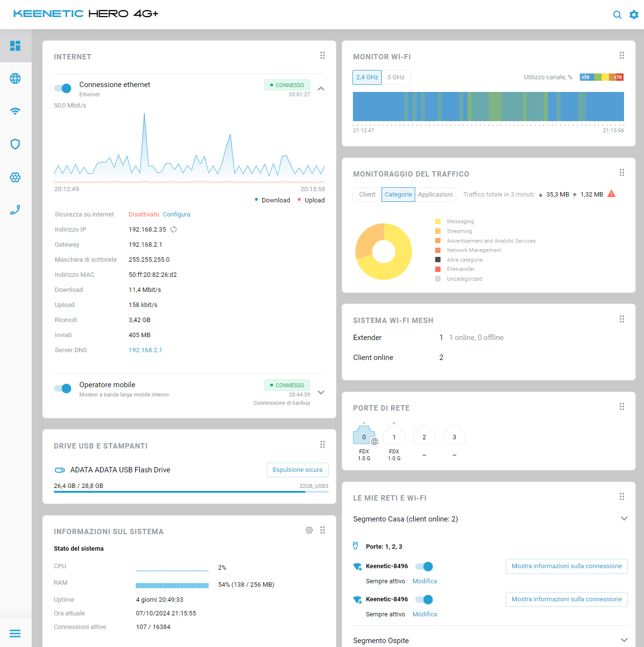Image resolution: width=644 pixels, height=647 pixels.
Task: Collapse the Connessione ethernet details
Action: pos(321,89)
